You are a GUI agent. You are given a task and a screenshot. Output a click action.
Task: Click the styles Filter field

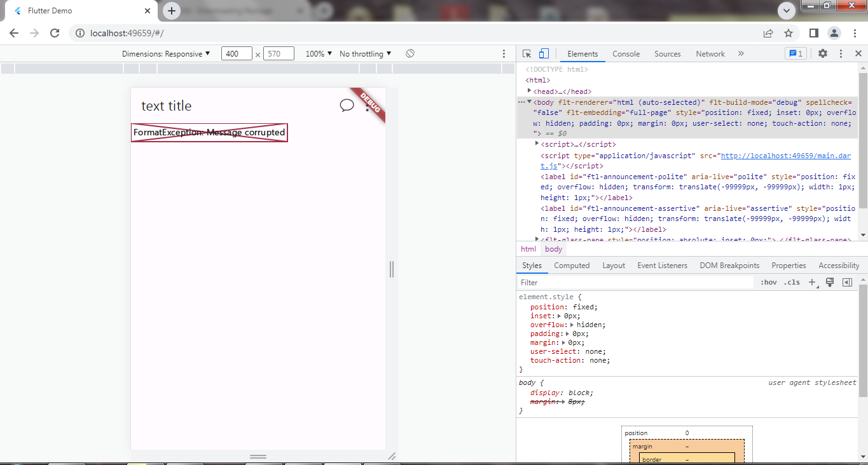coord(636,283)
